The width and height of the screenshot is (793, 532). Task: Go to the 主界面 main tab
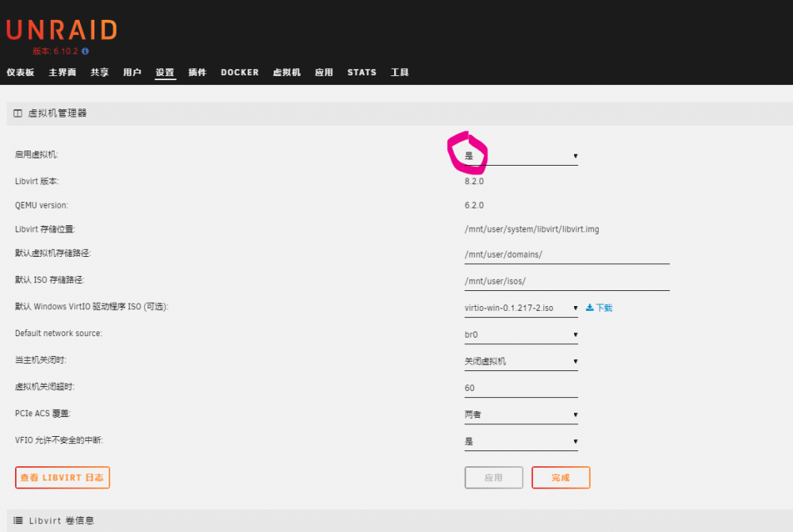click(62, 72)
